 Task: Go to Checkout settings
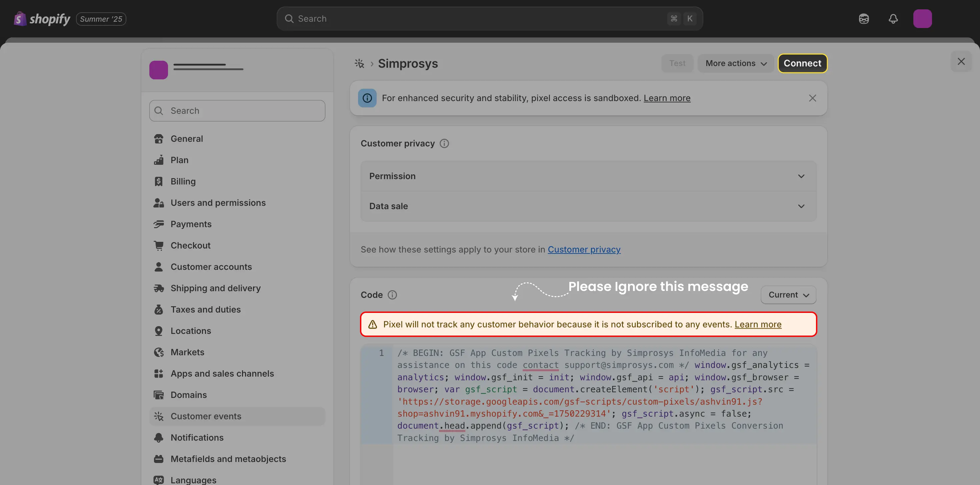[x=237, y=246]
